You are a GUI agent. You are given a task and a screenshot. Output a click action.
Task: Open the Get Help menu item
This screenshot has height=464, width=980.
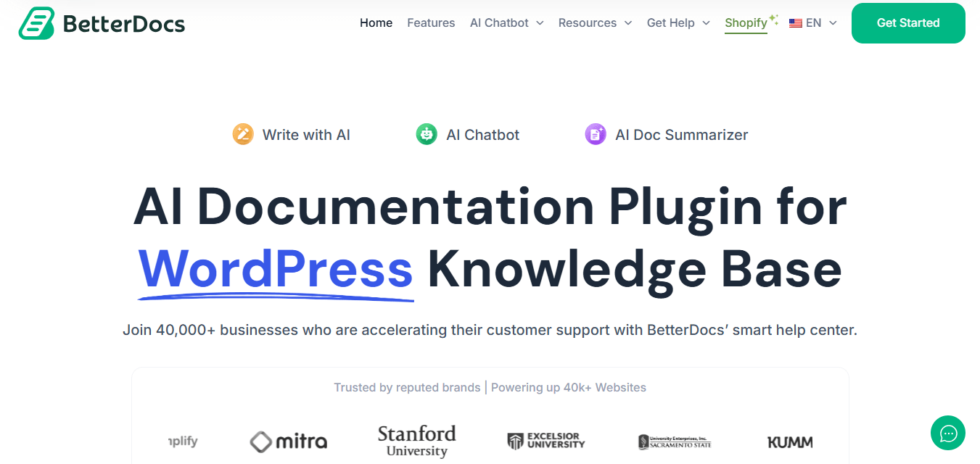671,23
